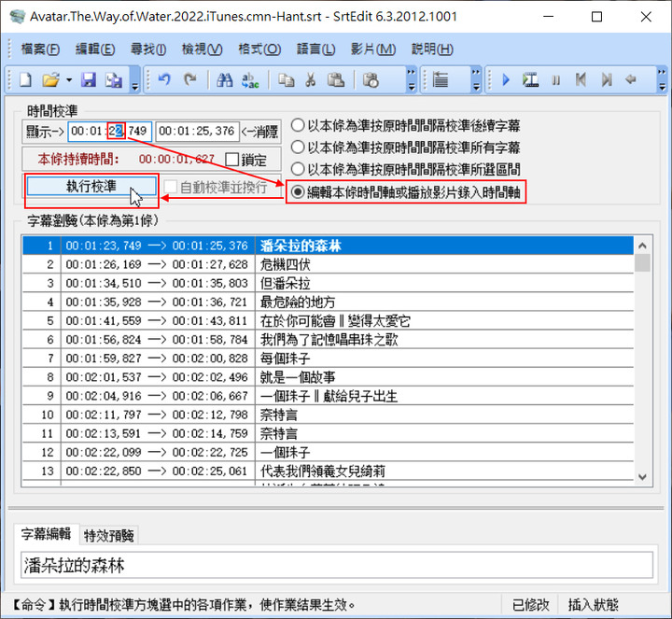Expand the open file dropdown arrow
The height and width of the screenshot is (619, 672).
click(x=69, y=79)
